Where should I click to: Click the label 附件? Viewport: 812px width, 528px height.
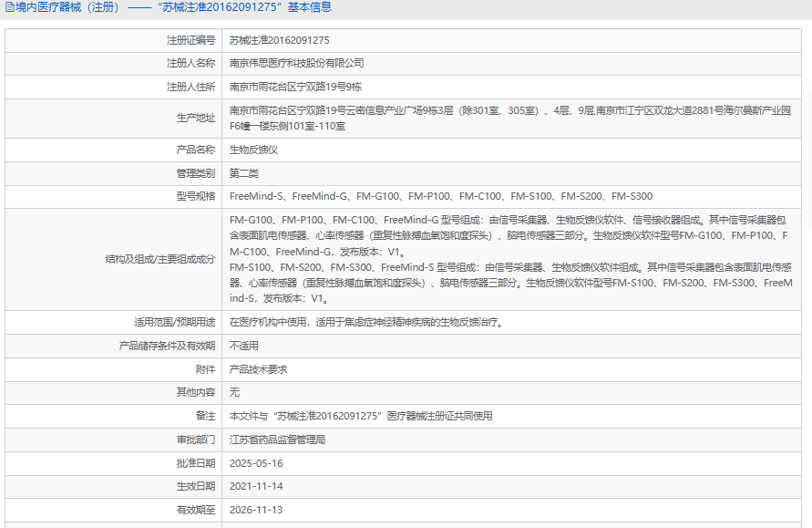(x=205, y=369)
